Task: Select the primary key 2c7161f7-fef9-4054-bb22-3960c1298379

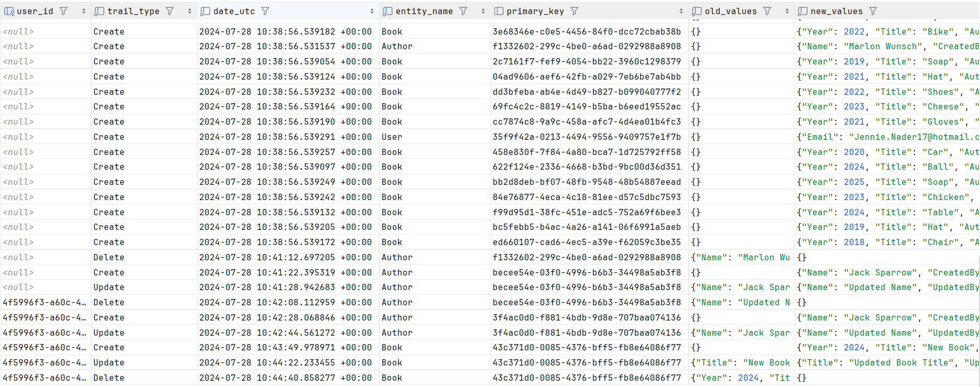Action: tap(590, 61)
